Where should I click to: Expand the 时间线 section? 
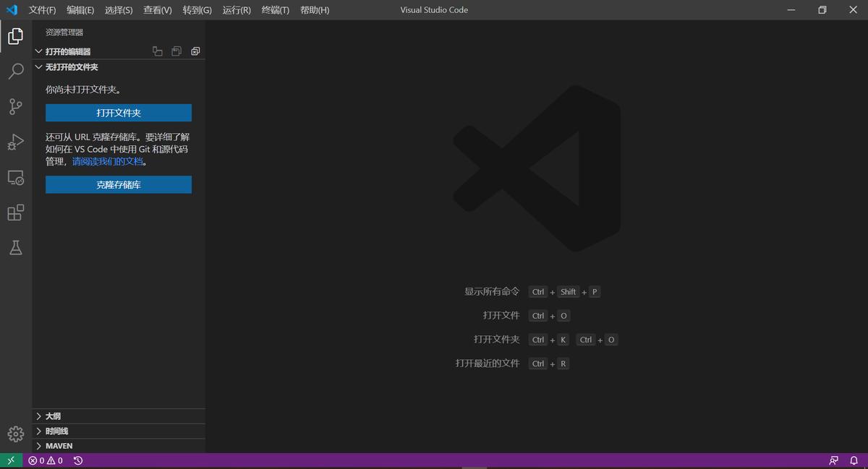click(56, 431)
